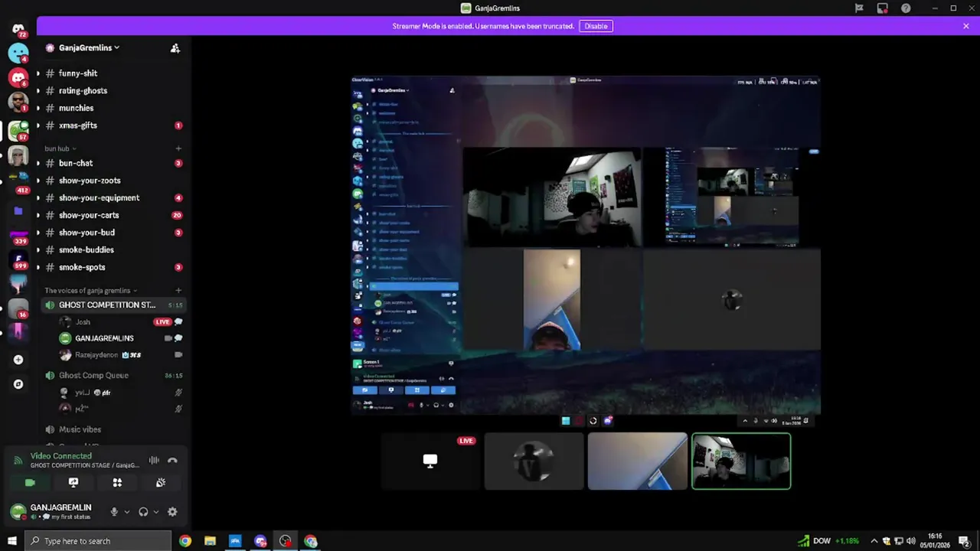Open the munchies channel
Image resolution: width=980 pixels, height=551 pixels.
[112, 109]
